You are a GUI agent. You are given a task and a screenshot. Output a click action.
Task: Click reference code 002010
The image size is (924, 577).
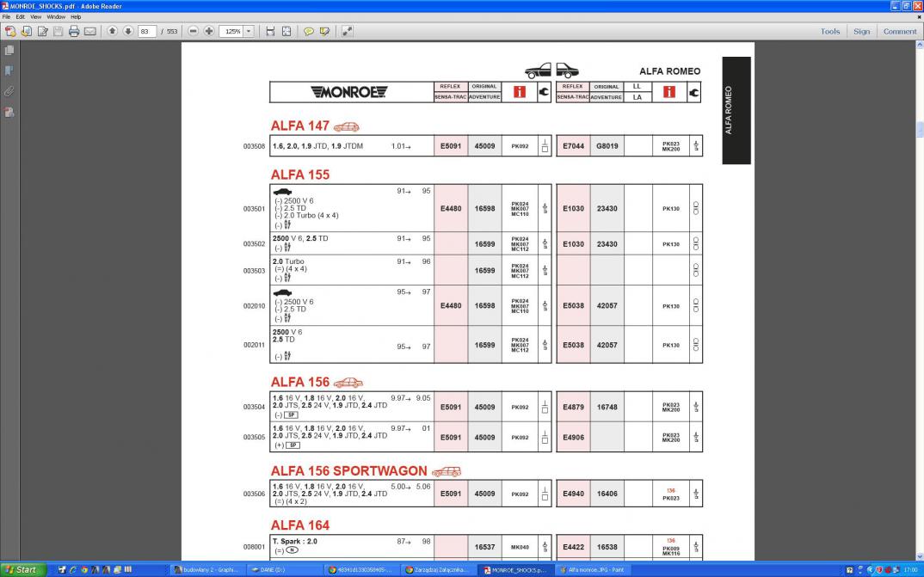(x=254, y=306)
